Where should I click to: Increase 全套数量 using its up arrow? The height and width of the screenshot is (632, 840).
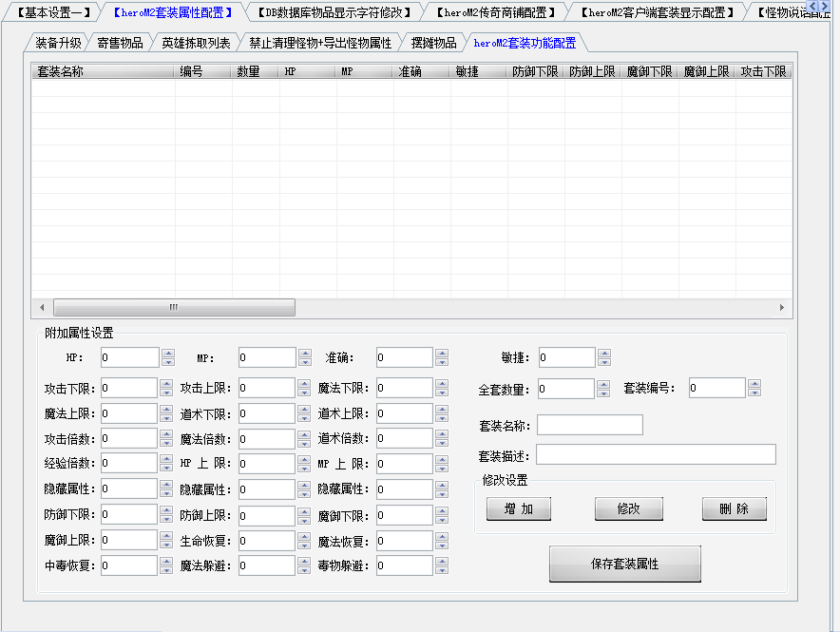pyautogui.click(x=603, y=384)
